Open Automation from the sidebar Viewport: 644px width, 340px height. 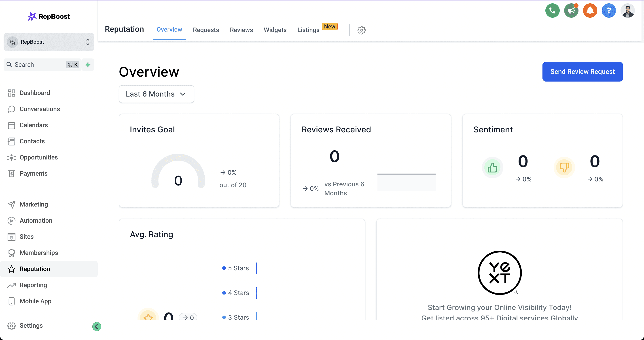pyautogui.click(x=36, y=220)
